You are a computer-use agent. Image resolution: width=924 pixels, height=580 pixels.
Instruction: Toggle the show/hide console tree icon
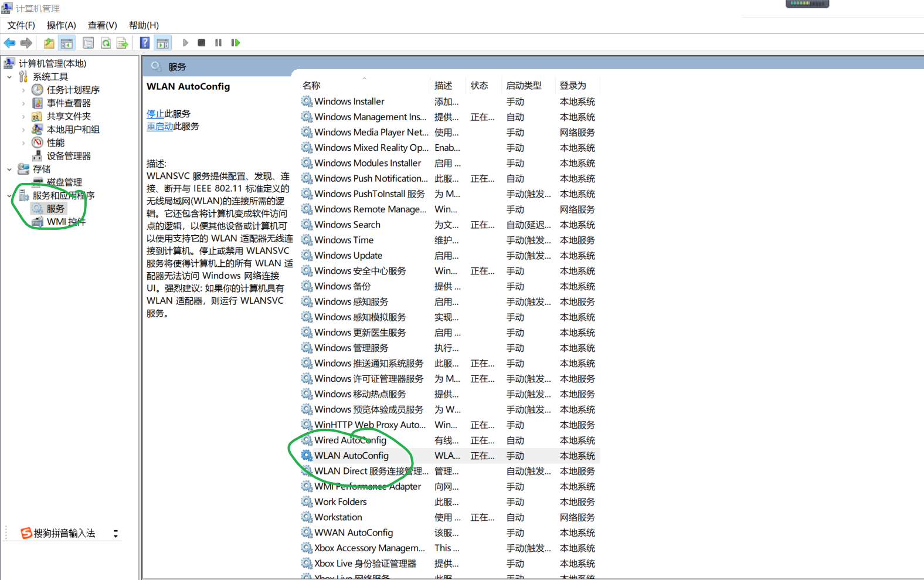(67, 43)
